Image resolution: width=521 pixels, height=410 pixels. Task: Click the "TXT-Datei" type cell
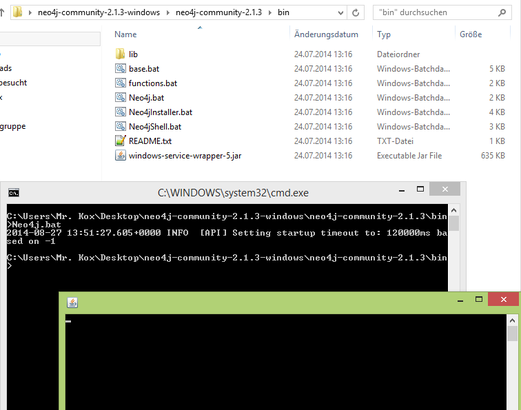tap(395, 141)
